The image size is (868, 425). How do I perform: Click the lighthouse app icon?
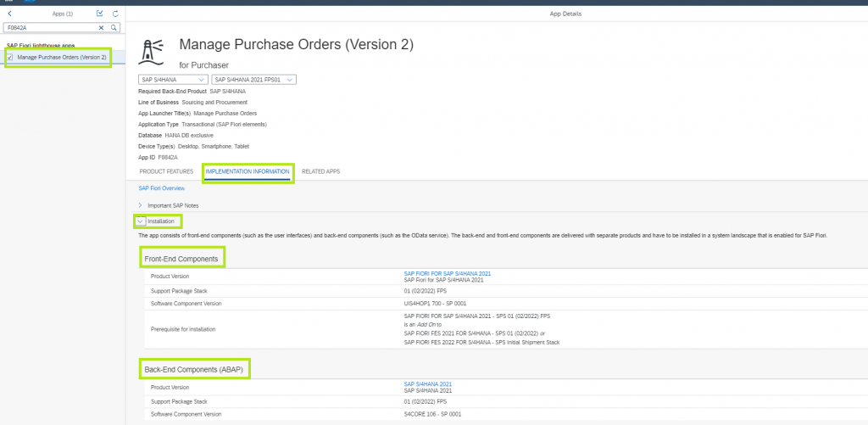coord(153,54)
